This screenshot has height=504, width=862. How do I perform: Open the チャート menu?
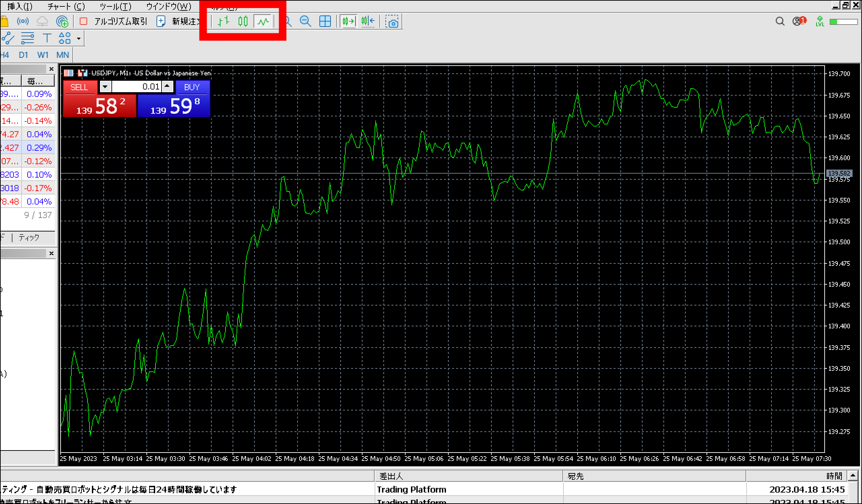tap(66, 6)
